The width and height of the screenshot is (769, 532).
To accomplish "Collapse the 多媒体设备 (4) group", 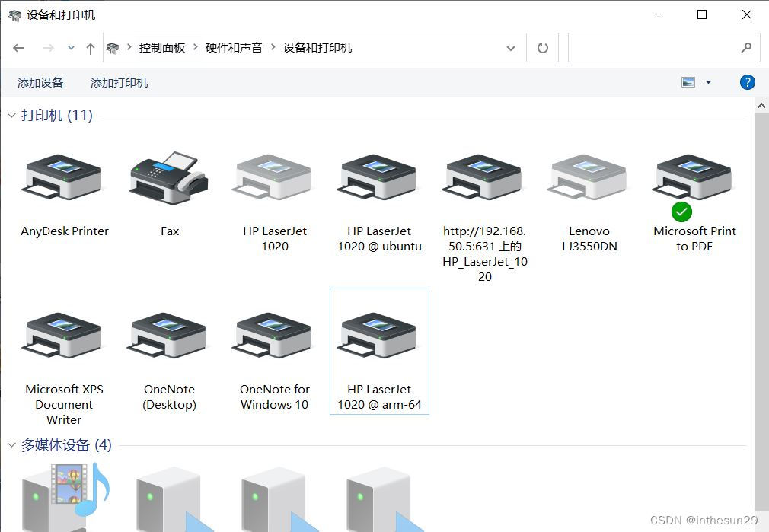I will coord(11,445).
